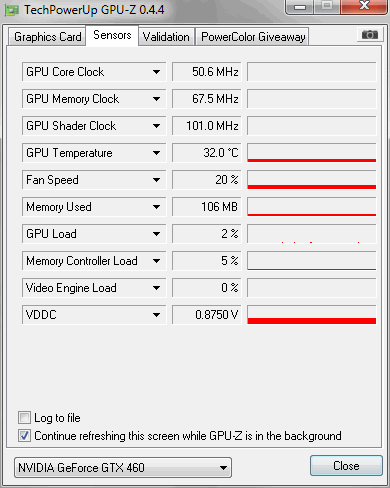Click the Close button

tap(346, 465)
